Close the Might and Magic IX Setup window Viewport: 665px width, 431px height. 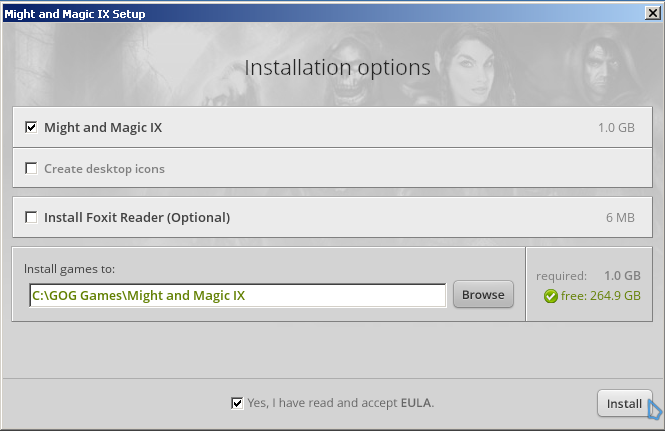pos(653,13)
